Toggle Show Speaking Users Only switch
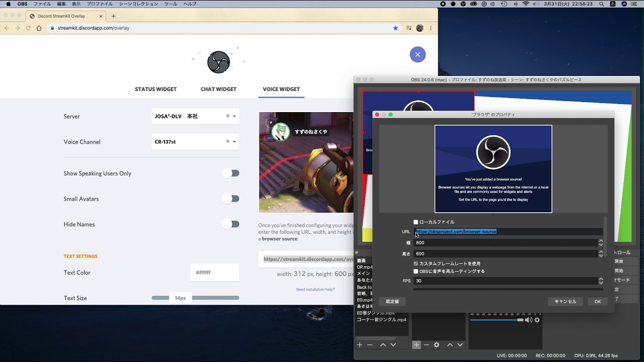The width and height of the screenshot is (644, 362). point(231,173)
